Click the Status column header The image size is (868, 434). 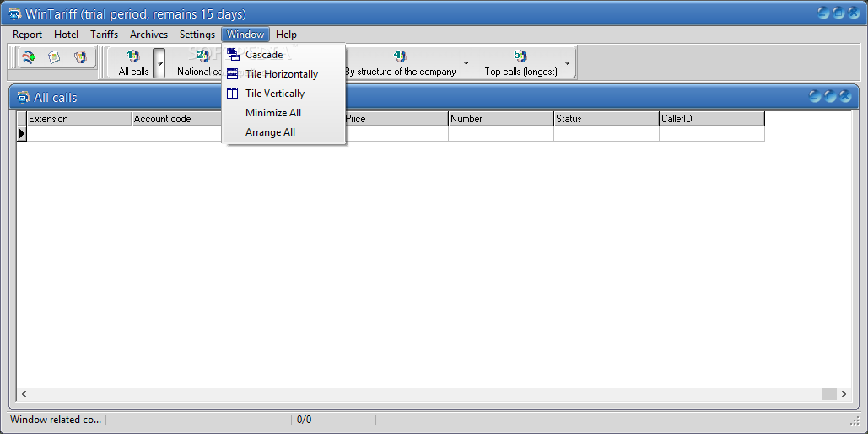click(x=607, y=118)
